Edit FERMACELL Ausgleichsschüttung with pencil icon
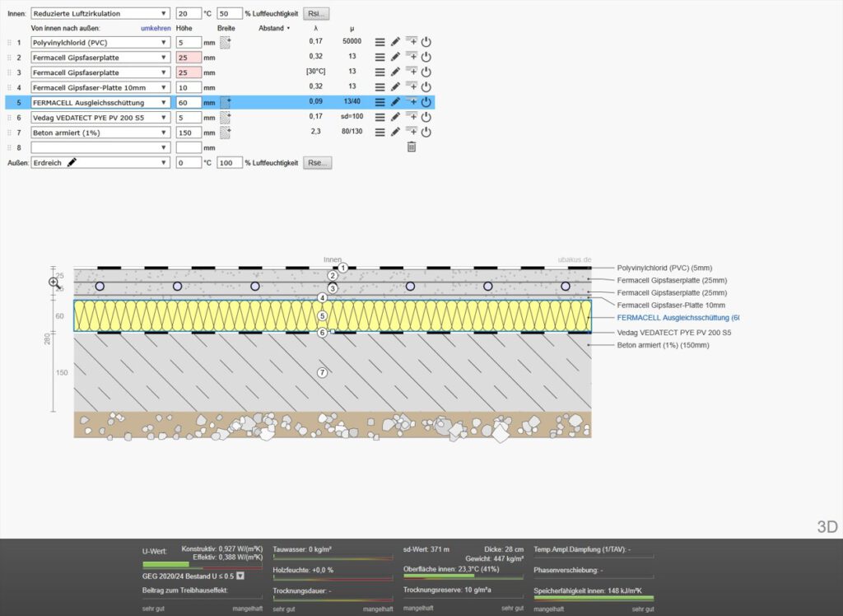The height and width of the screenshot is (616, 843). click(395, 102)
